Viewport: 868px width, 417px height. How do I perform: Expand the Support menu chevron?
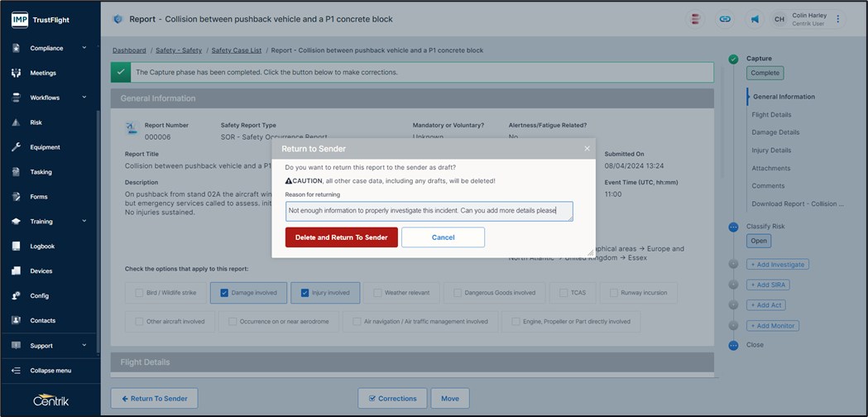pos(84,345)
